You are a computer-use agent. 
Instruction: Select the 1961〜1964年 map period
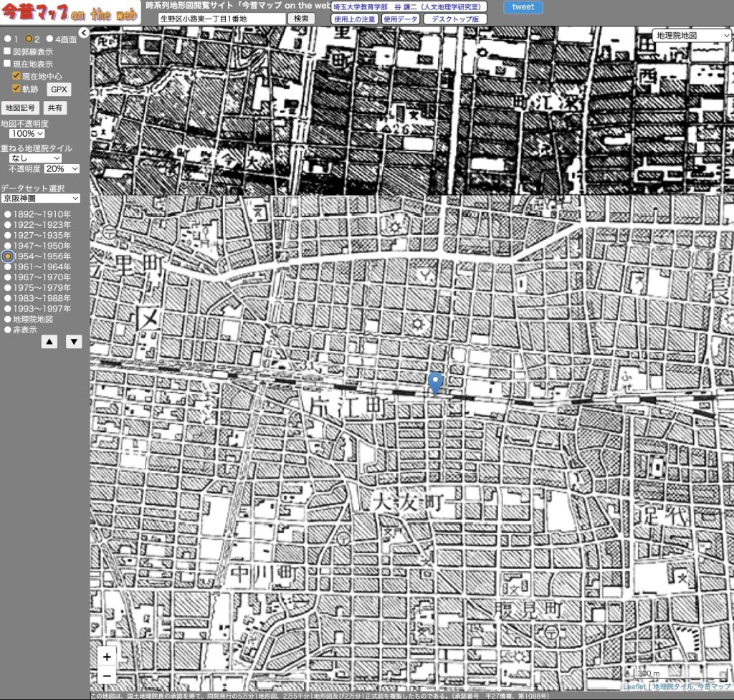8,267
